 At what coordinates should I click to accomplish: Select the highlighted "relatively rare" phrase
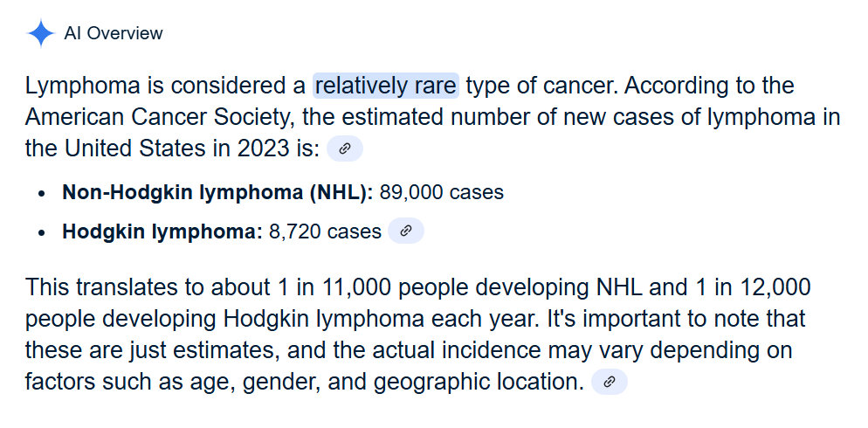click(x=385, y=86)
